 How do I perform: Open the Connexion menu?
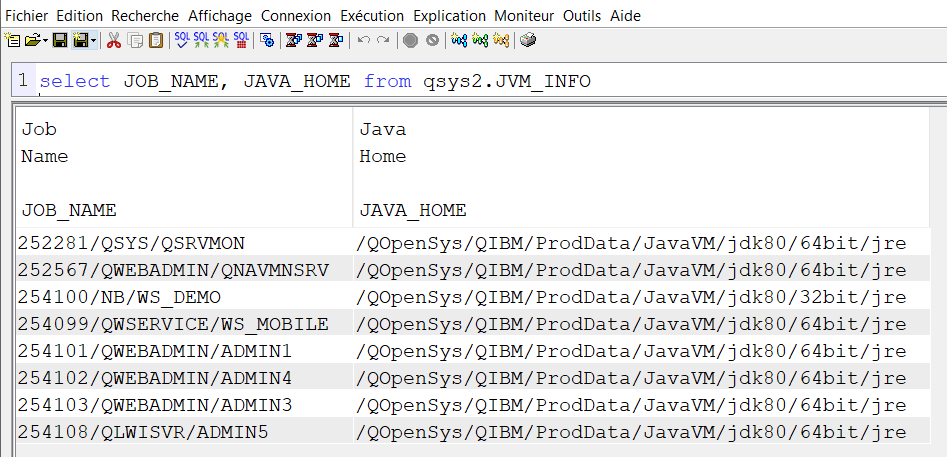click(296, 16)
